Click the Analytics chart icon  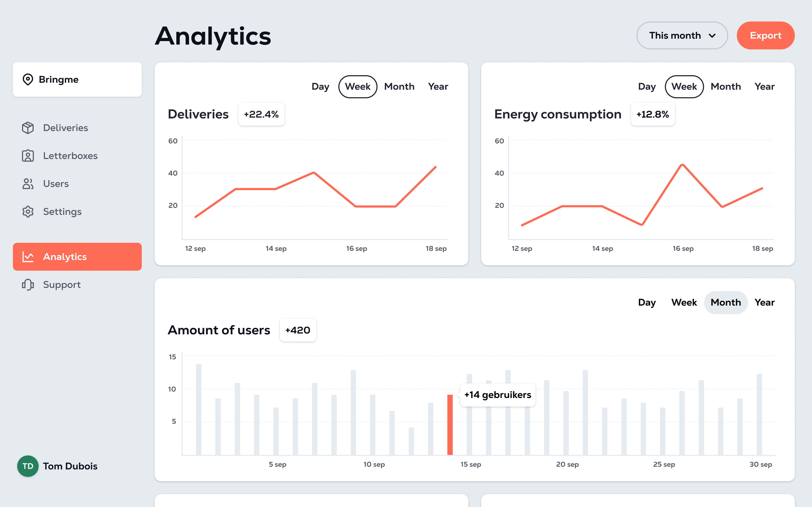[28, 257]
